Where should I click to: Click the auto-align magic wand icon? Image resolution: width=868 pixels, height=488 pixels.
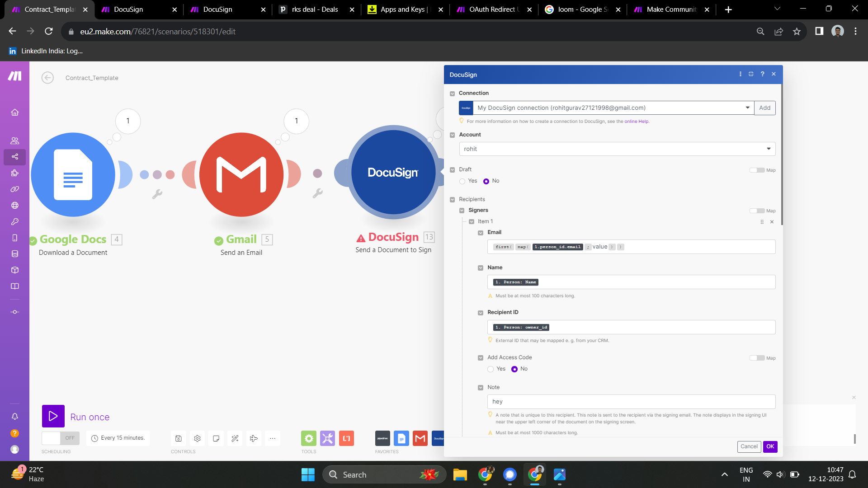(x=235, y=438)
